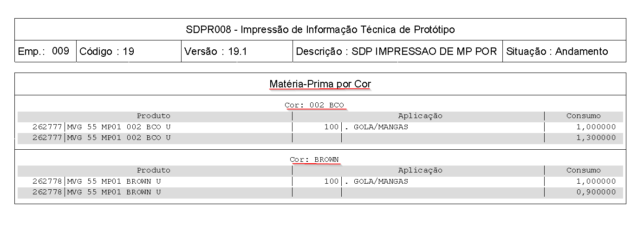644x226 pixels.
Task: Select first product code 262777
Action: coord(47,126)
